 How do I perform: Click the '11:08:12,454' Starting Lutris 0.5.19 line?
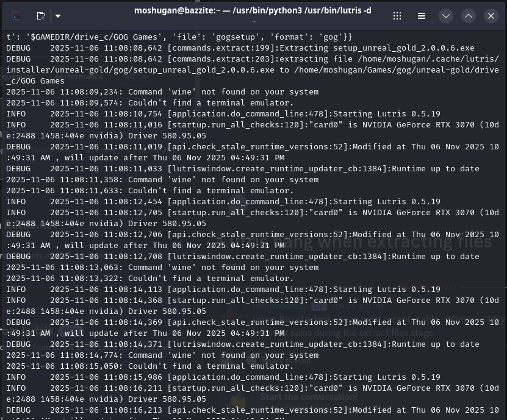click(223, 202)
